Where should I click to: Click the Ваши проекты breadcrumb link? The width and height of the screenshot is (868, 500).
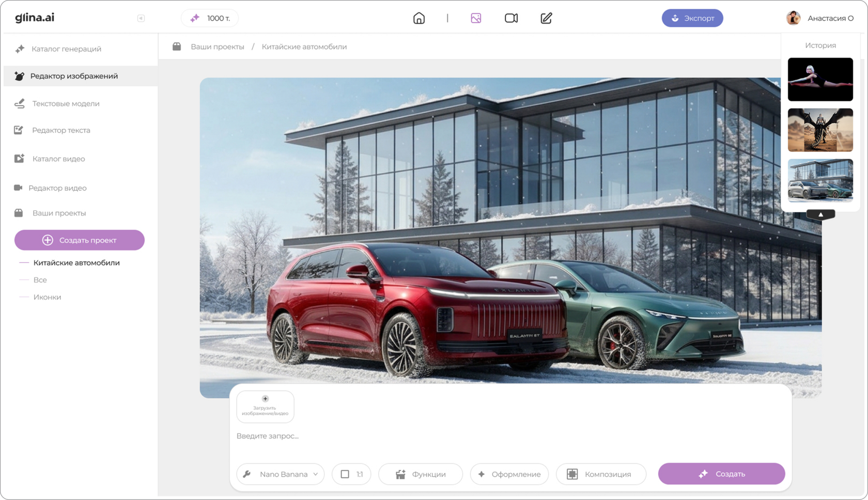pos(218,47)
